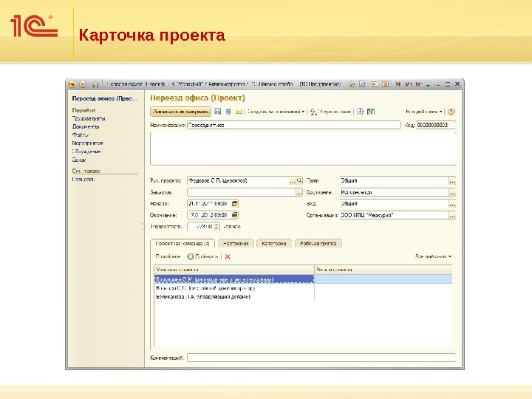This screenshot has height=399, width=532.
Task: Open Файлы in the left navigation
Action: click(80, 134)
